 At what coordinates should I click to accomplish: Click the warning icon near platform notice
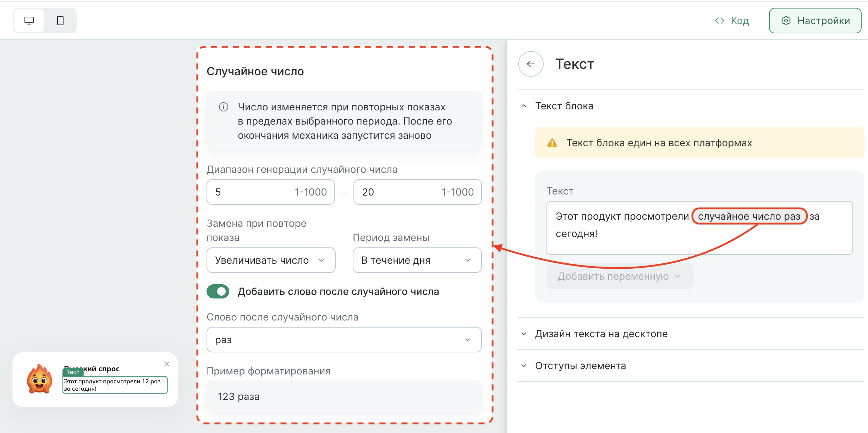click(552, 143)
